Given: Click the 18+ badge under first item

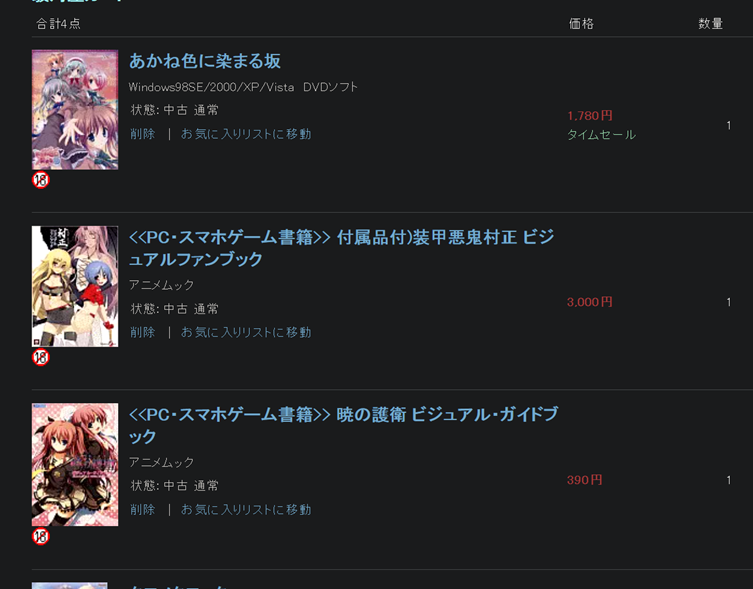Looking at the screenshot, I should (x=41, y=180).
